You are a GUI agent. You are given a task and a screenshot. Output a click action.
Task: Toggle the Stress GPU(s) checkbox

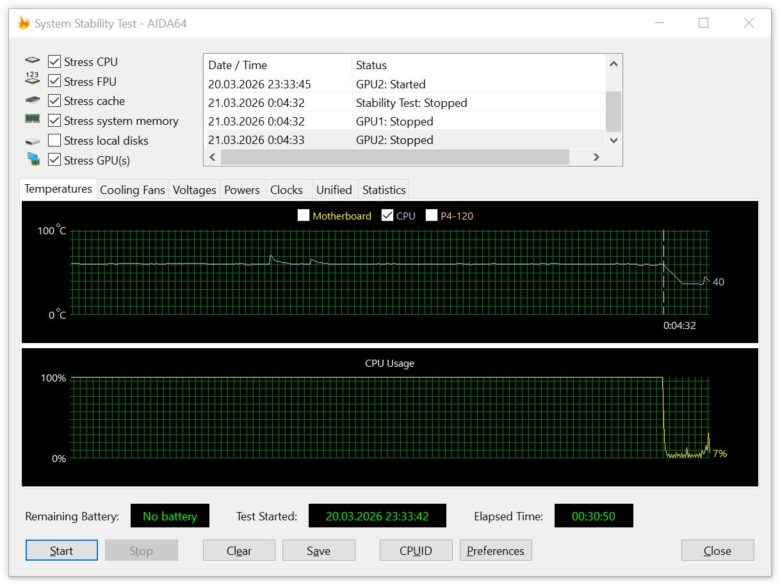(54, 160)
